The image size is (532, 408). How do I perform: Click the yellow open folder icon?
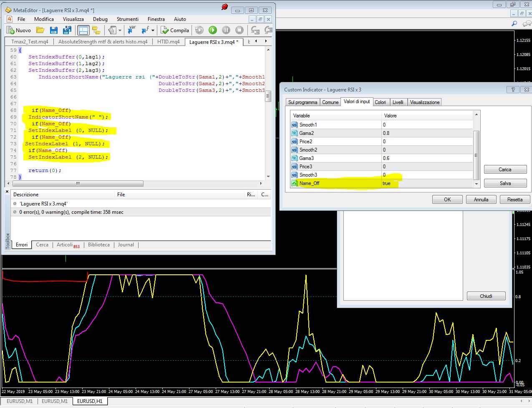tap(40, 30)
